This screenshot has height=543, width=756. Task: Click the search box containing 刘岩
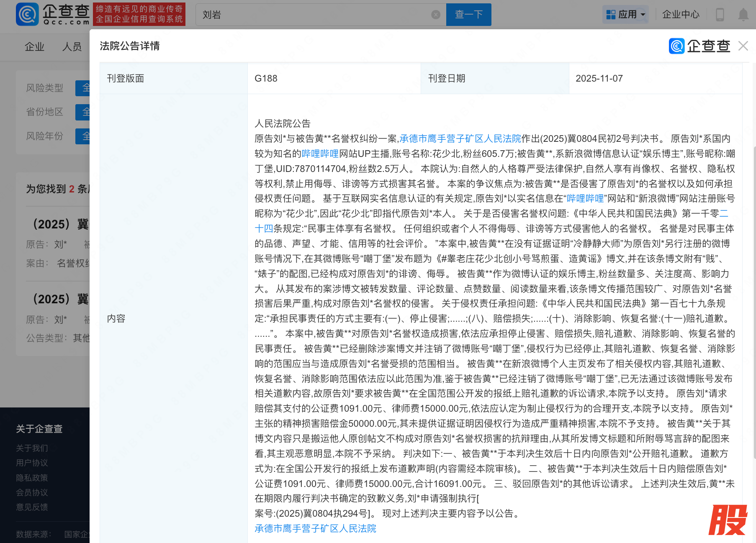tap(314, 15)
